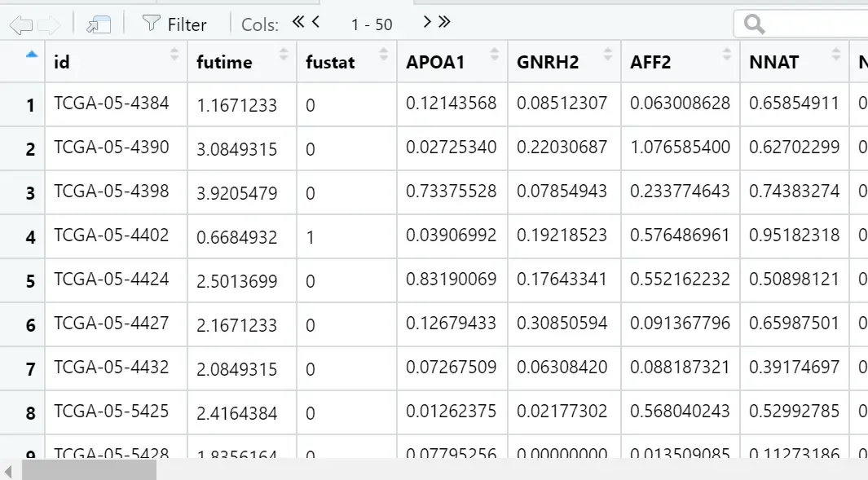
Task: Show the data in a new window
Action: pos(99,24)
